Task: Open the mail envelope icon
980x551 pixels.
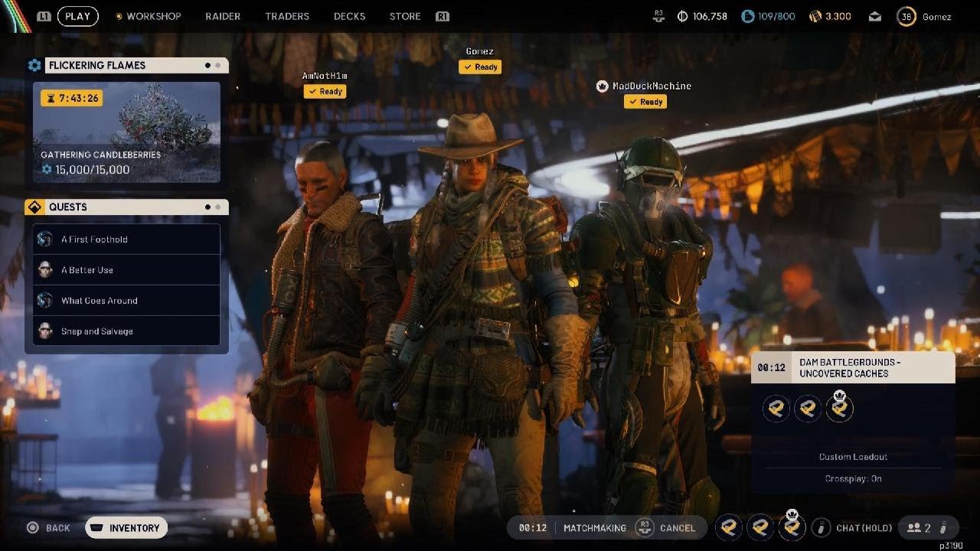Action: [x=874, y=16]
